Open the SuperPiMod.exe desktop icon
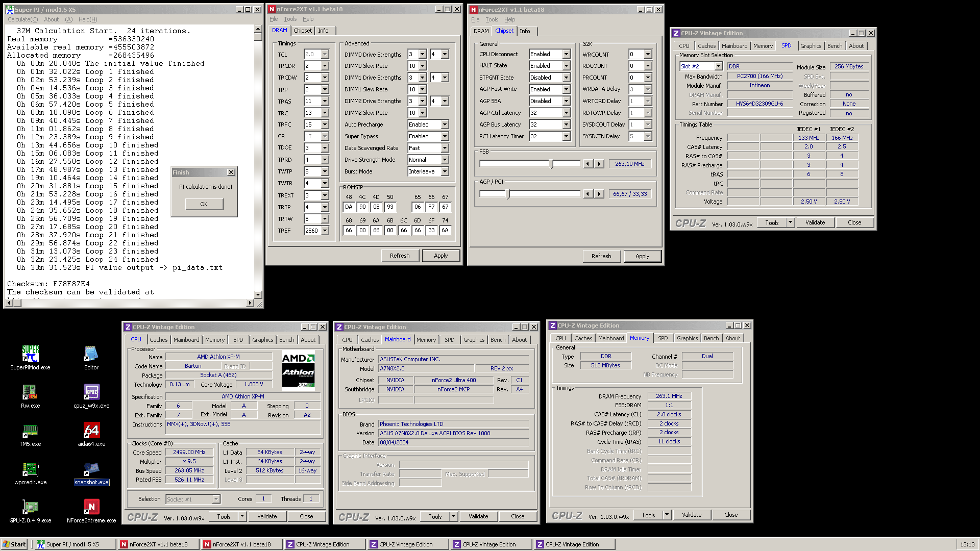 tap(30, 357)
